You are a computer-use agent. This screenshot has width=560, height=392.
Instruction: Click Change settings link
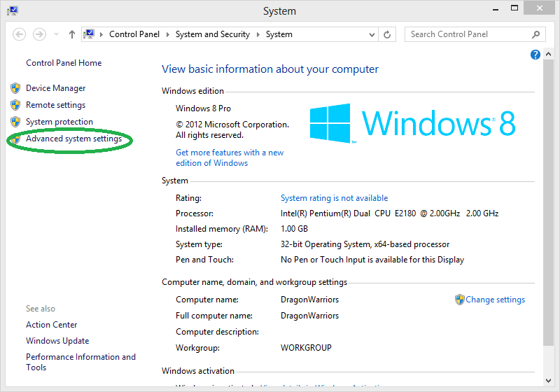(x=496, y=300)
